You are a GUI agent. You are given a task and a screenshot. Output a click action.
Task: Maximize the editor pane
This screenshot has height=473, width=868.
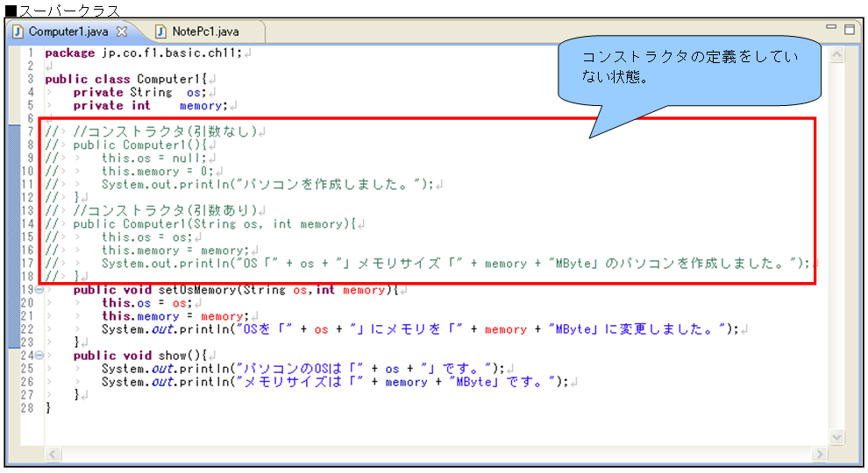849,29
